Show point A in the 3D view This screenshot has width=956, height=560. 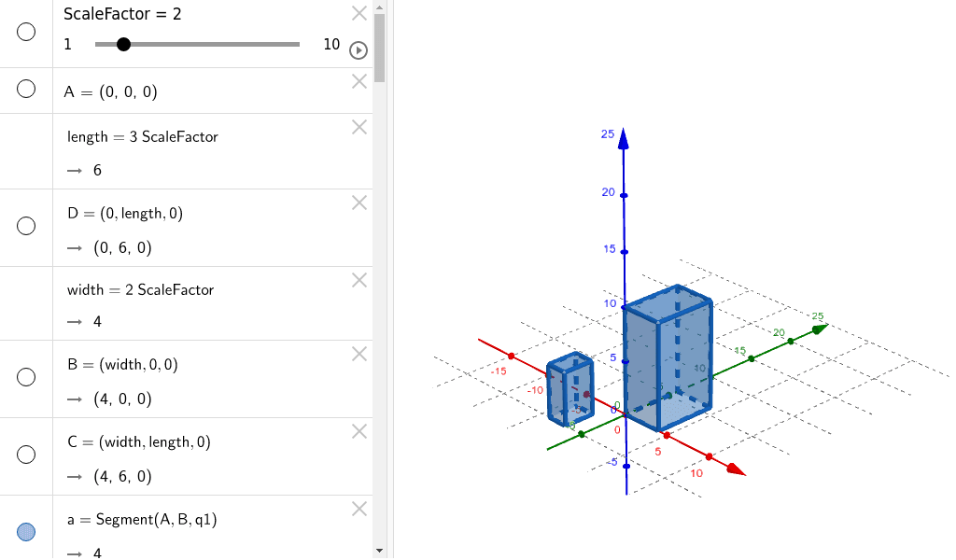[x=25, y=91]
